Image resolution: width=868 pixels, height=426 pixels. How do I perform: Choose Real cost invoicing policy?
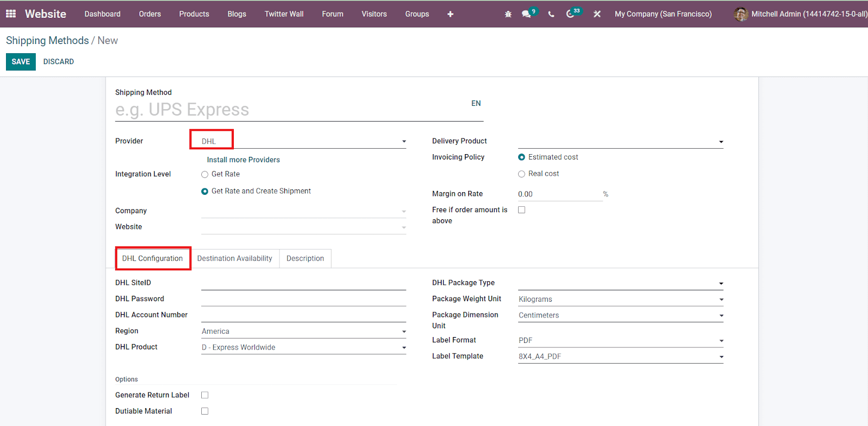[x=521, y=174]
